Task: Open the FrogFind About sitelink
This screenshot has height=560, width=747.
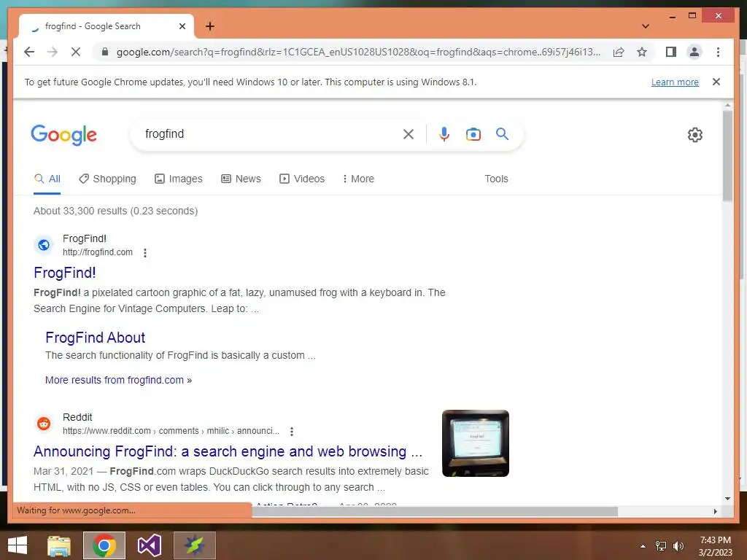Action: 96,338
